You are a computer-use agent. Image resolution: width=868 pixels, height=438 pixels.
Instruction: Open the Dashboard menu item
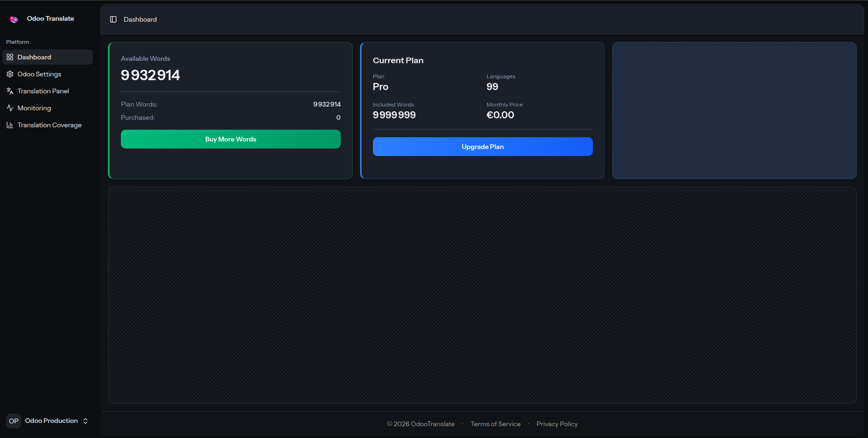click(48, 57)
